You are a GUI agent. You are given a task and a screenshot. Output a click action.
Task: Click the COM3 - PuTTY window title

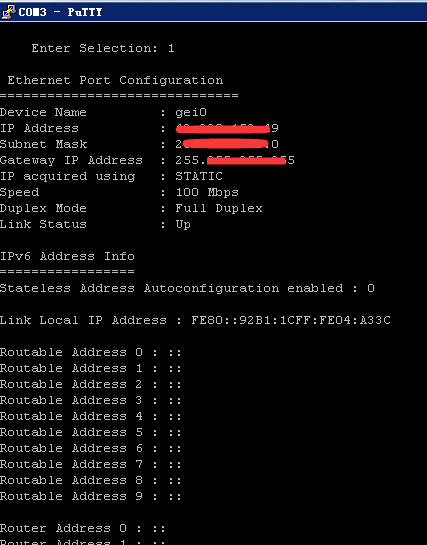60,12
